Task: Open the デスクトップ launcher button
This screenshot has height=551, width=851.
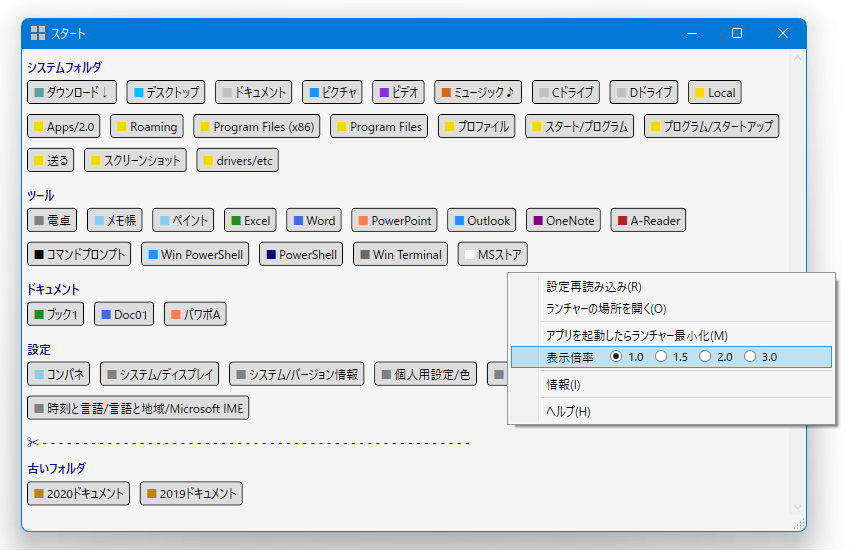Action: point(166,92)
